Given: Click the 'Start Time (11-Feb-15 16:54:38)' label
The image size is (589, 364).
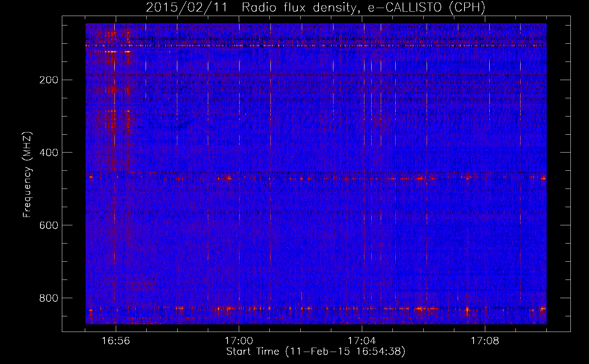Looking at the screenshot, I should tap(316, 352).
